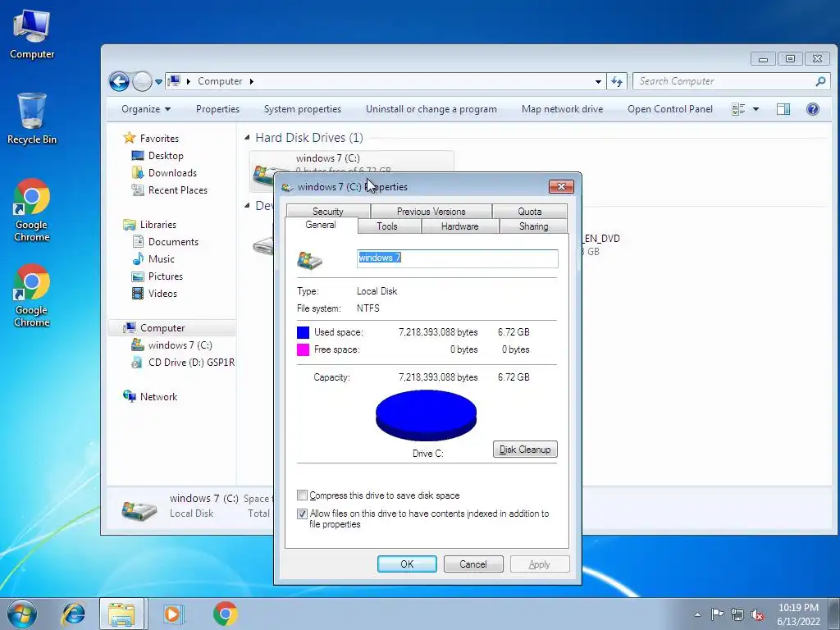This screenshot has height=630, width=840.
Task: Click the Disk Cleanup button
Action: click(525, 449)
